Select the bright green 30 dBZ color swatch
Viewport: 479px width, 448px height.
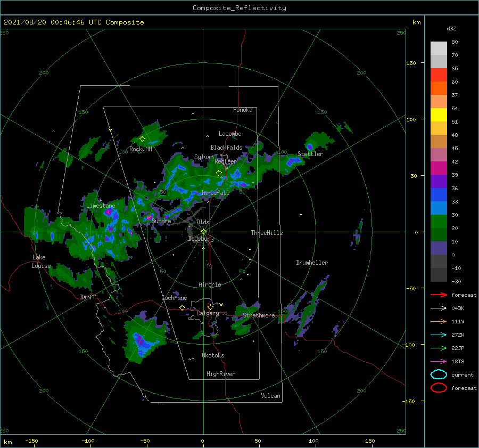(439, 222)
